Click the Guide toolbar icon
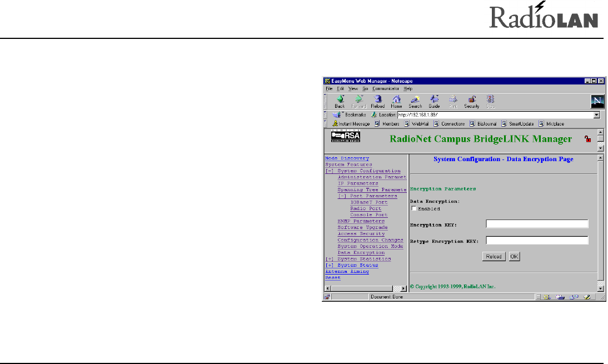Image resolution: width=608 pixels, height=364 pixels. (434, 99)
